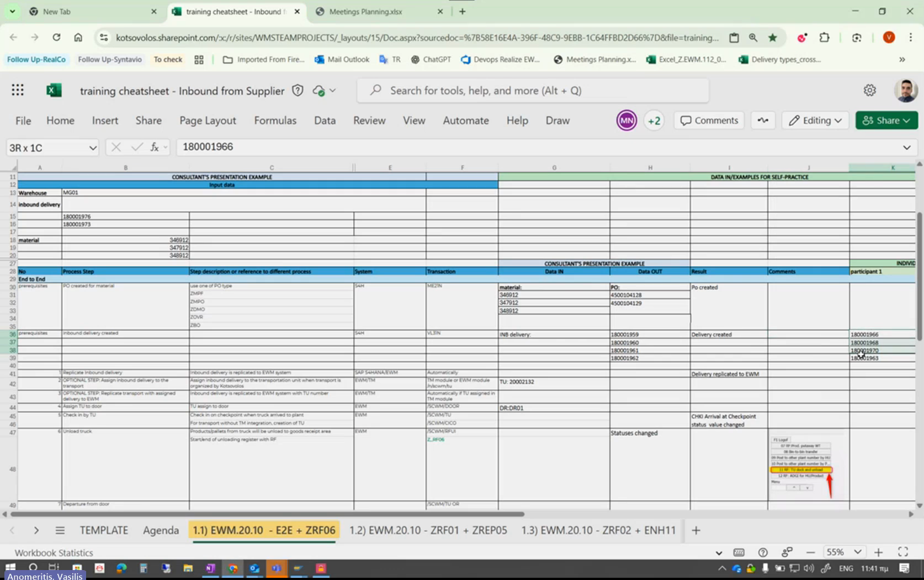Click the horizontal scrollbar of the sheet
This screenshot has height=580, width=924.
click(x=267, y=514)
